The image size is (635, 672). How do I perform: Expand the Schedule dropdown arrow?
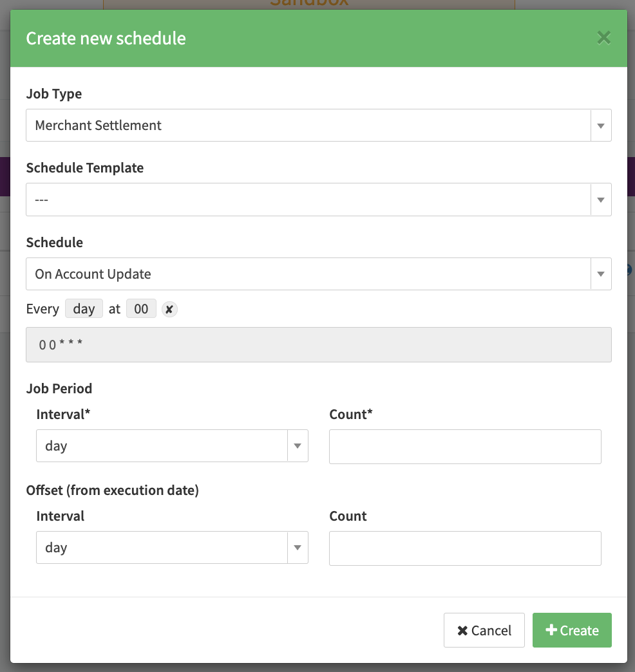tap(600, 274)
